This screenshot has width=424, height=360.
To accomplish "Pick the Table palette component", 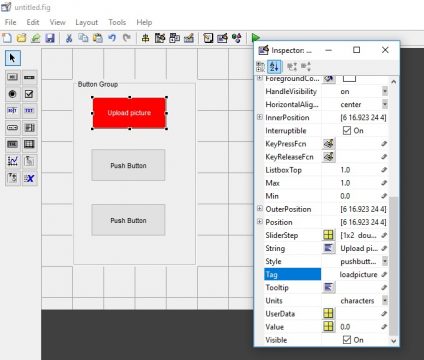I will click(29, 144).
